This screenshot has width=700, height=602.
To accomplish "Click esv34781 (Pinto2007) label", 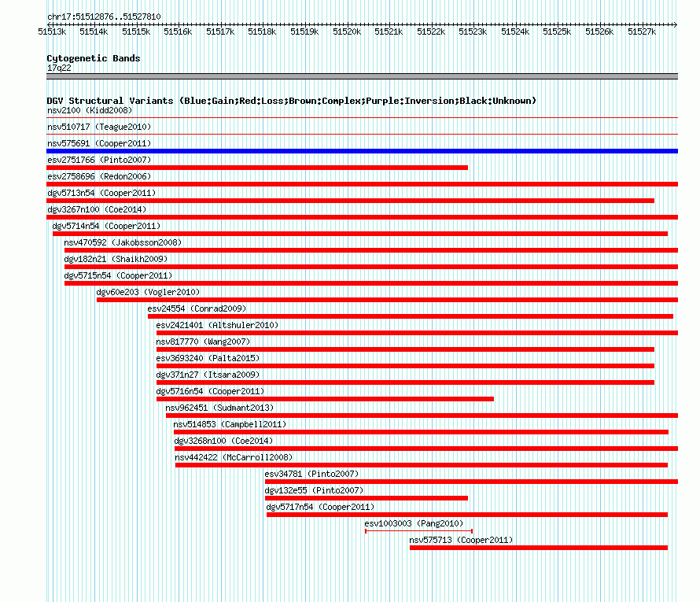I will point(311,474).
